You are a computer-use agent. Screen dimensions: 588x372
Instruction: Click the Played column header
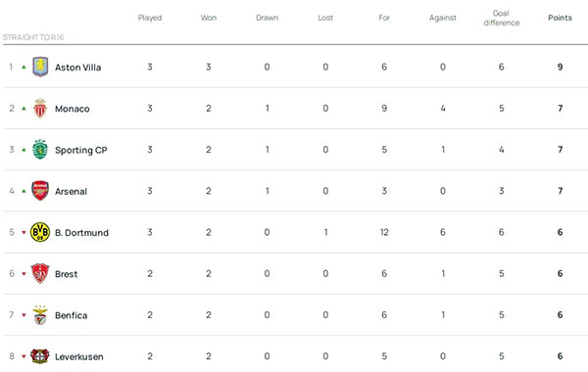coord(150,18)
